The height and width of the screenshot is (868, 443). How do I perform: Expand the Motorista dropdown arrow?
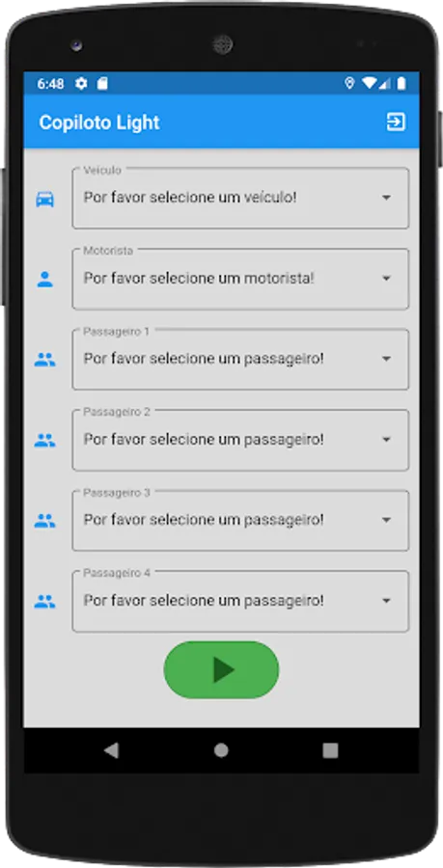(386, 279)
